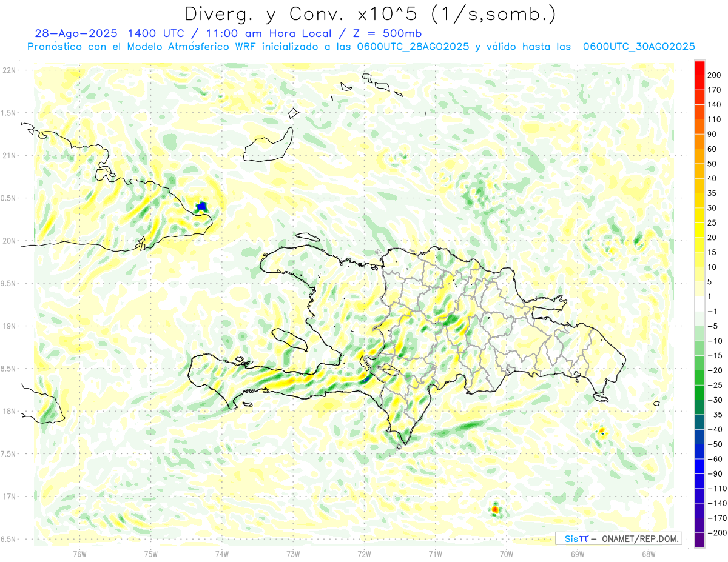Click the '70W' longitude label

[x=506, y=554]
